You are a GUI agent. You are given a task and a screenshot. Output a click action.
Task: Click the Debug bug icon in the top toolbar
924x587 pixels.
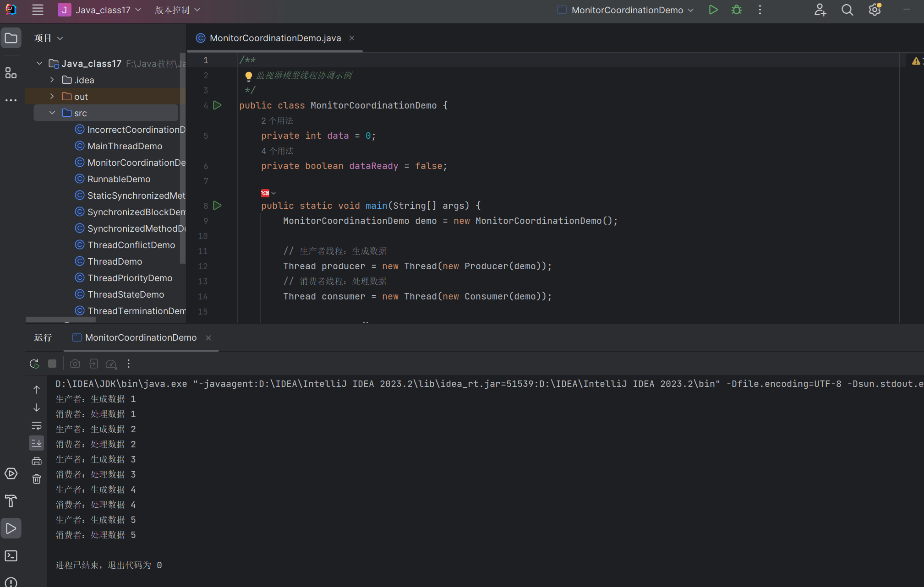point(736,10)
